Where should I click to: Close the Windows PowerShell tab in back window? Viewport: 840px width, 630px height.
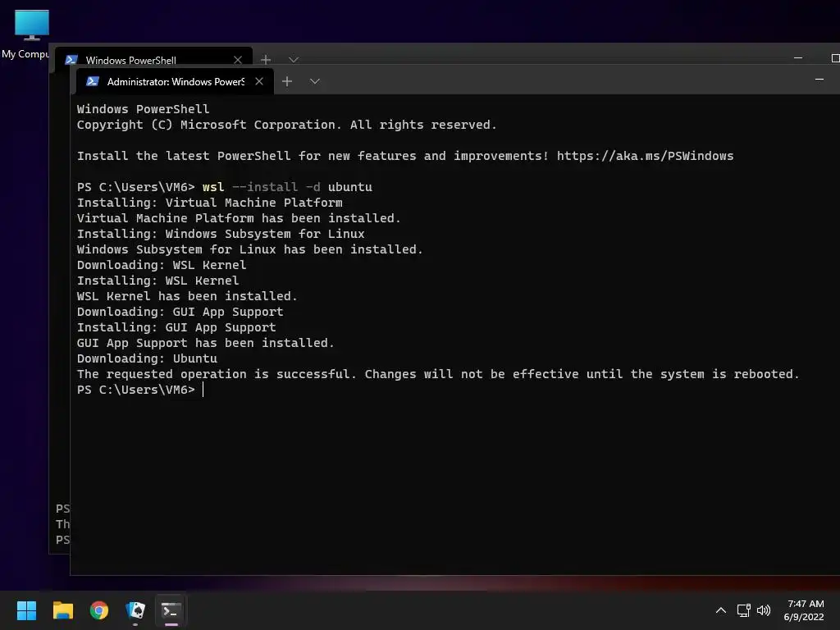(238, 60)
